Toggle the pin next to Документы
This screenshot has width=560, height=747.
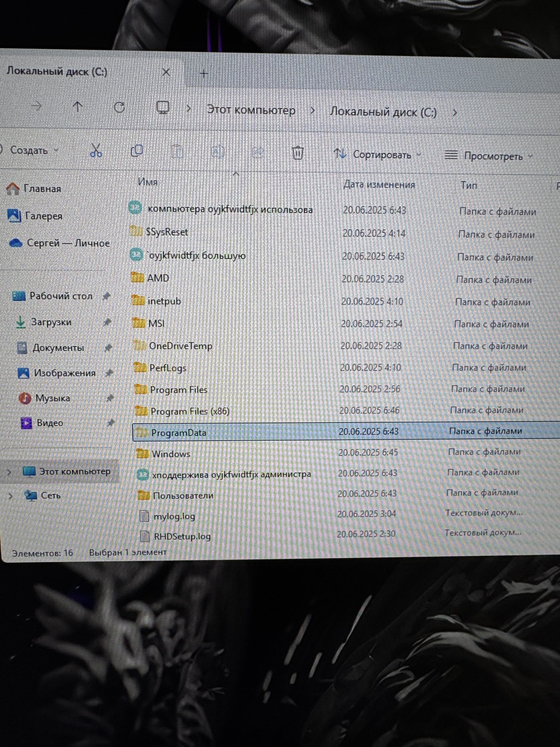click(108, 347)
